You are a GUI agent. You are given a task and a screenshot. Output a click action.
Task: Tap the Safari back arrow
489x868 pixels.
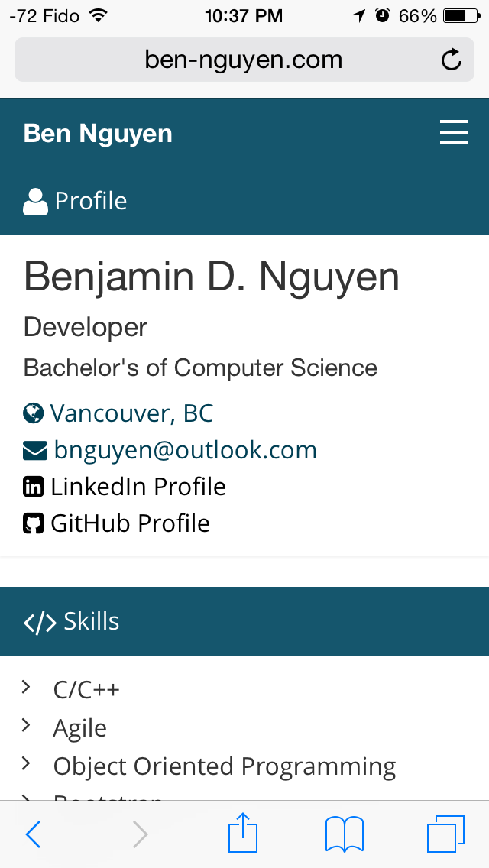33,834
